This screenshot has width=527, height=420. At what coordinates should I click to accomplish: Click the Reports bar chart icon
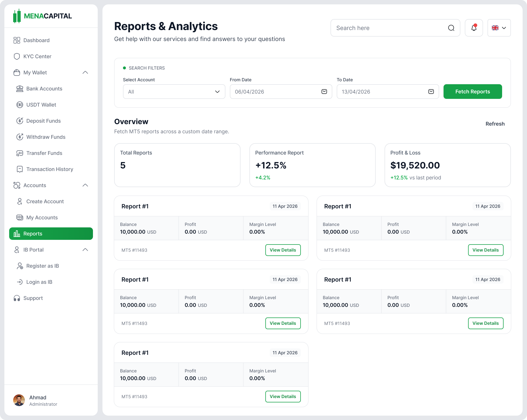pos(17,234)
